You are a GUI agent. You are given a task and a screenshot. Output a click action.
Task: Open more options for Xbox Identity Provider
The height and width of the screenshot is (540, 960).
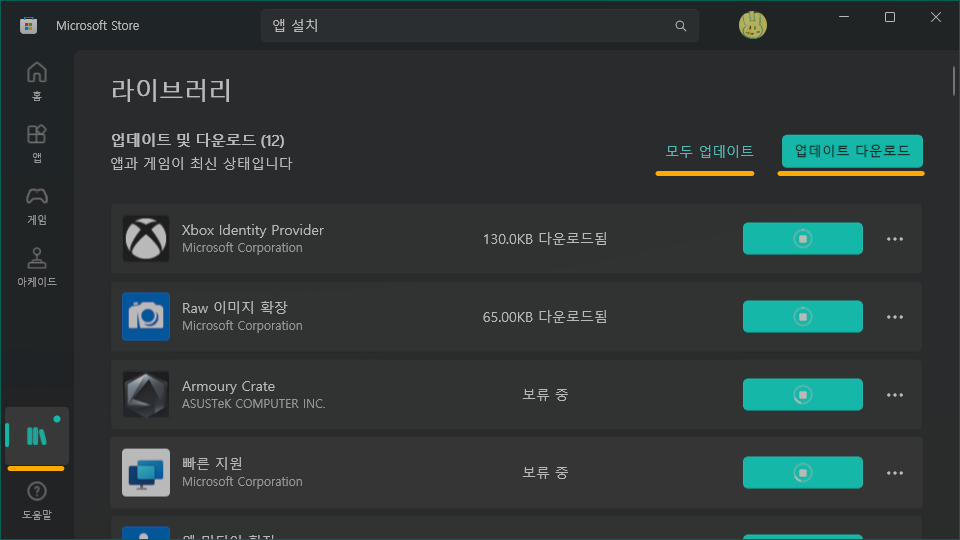pos(895,239)
